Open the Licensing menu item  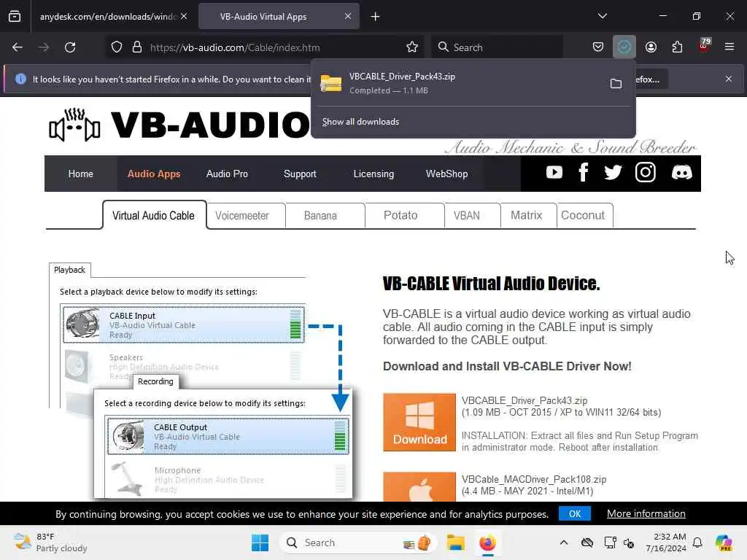pos(373,174)
